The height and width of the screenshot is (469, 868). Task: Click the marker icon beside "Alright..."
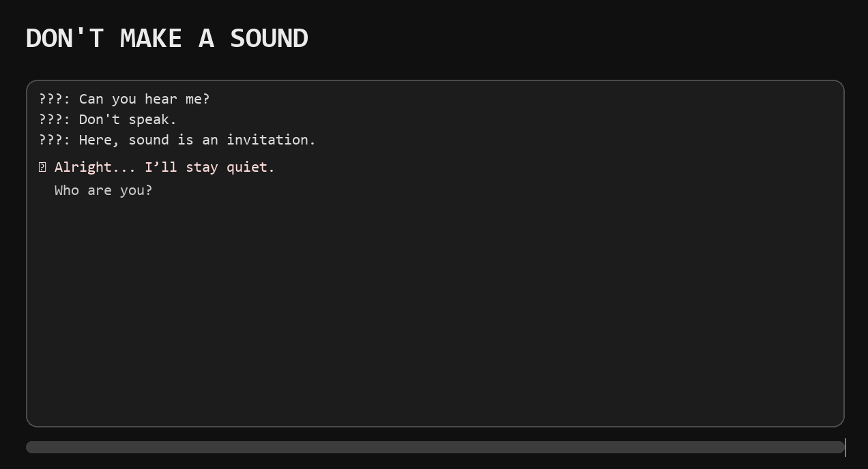[42, 168]
